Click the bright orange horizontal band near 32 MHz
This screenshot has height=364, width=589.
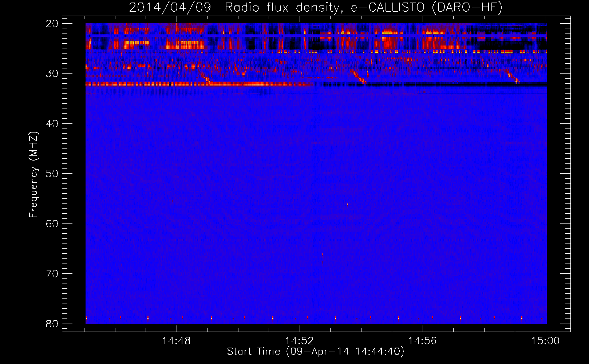(x=199, y=84)
